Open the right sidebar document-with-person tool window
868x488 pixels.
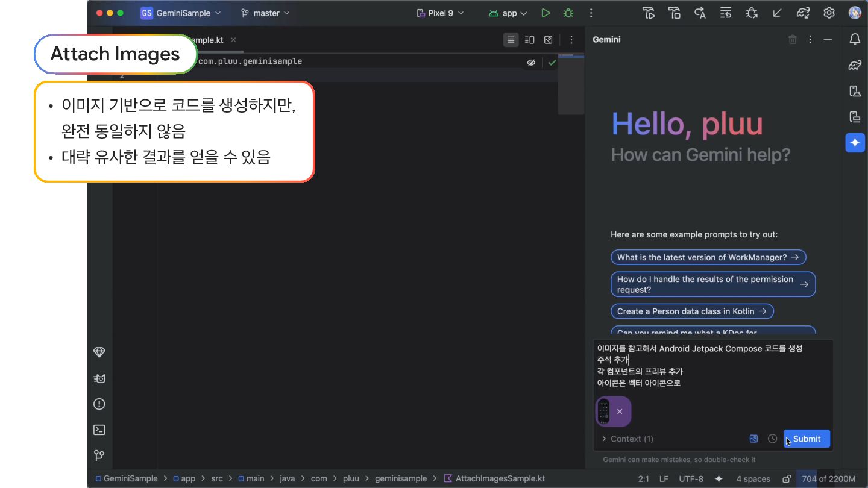click(x=855, y=91)
